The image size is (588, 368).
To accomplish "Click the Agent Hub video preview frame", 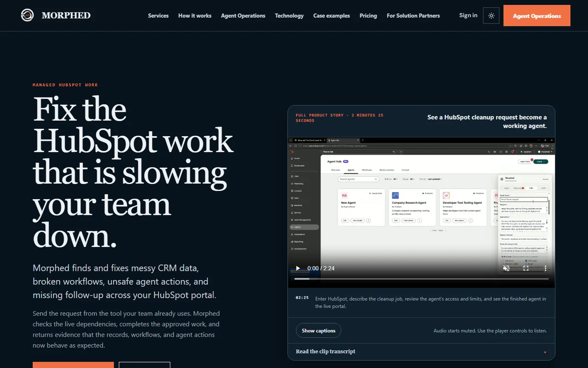I will pyautogui.click(x=421, y=213).
